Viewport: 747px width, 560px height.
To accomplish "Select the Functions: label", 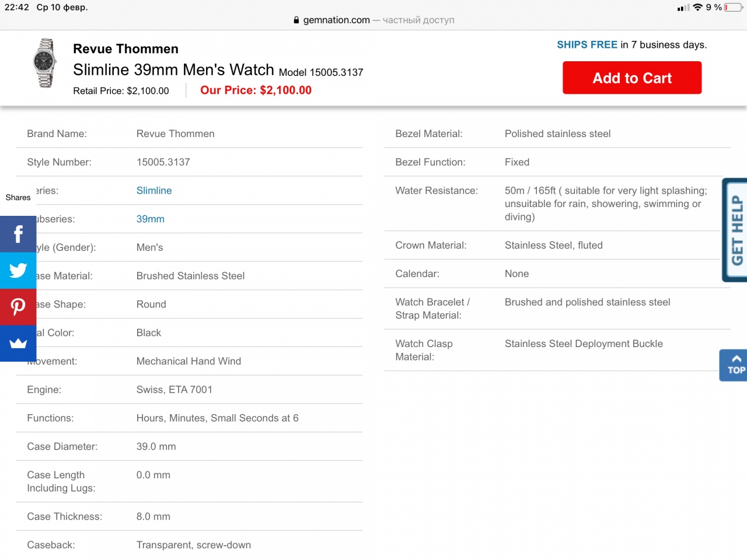I will (50, 418).
